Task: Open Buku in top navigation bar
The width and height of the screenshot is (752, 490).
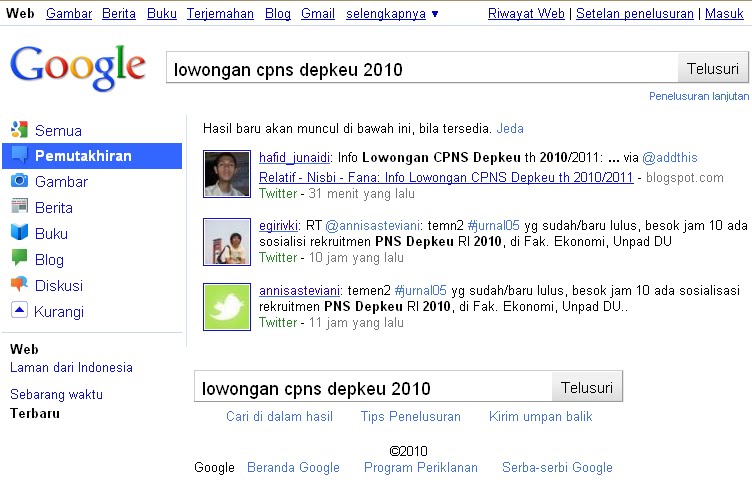Action: click(x=162, y=13)
